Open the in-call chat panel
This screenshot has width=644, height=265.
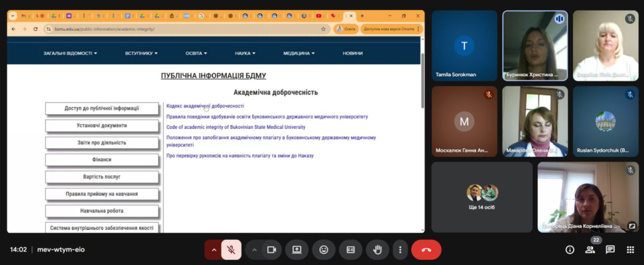click(x=610, y=249)
